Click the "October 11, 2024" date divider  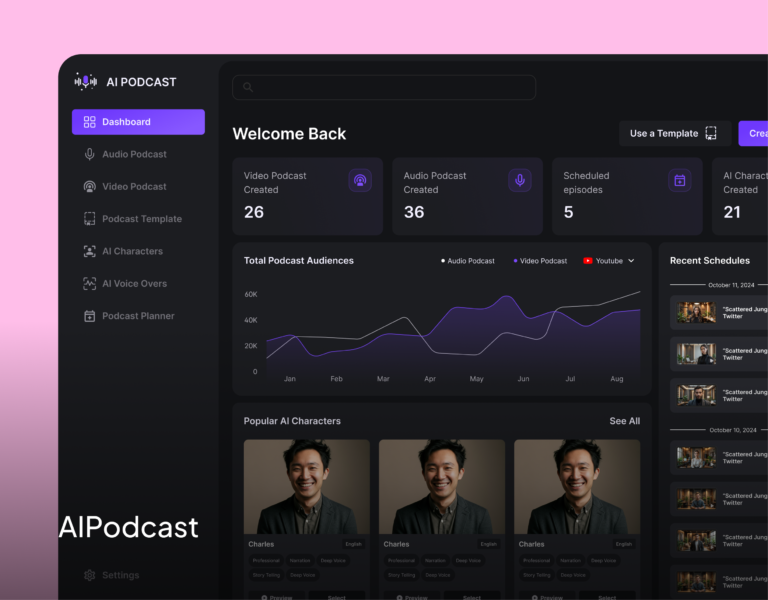(731, 285)
